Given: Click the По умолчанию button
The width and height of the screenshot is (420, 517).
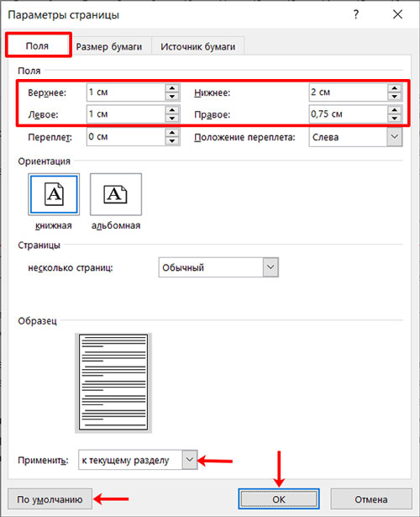Looking at the screenshot, I should [x=50, y=499].
